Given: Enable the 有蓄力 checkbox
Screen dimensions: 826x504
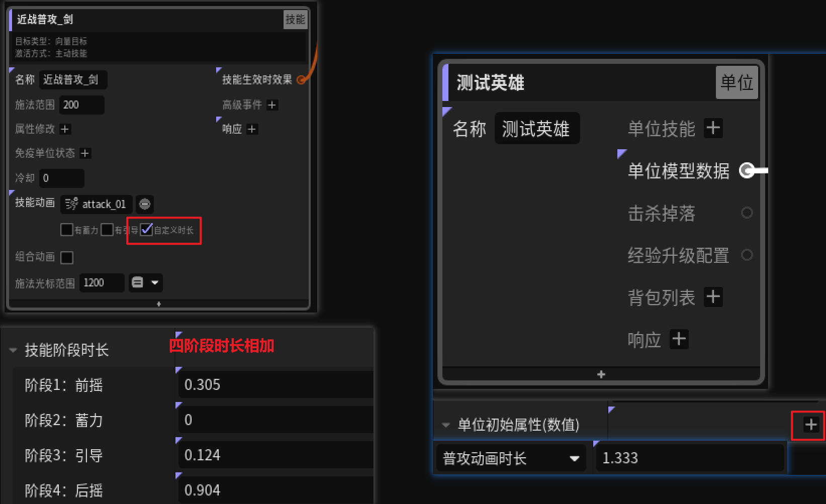Looking at the screenshot, I should [x=67, y=230].
